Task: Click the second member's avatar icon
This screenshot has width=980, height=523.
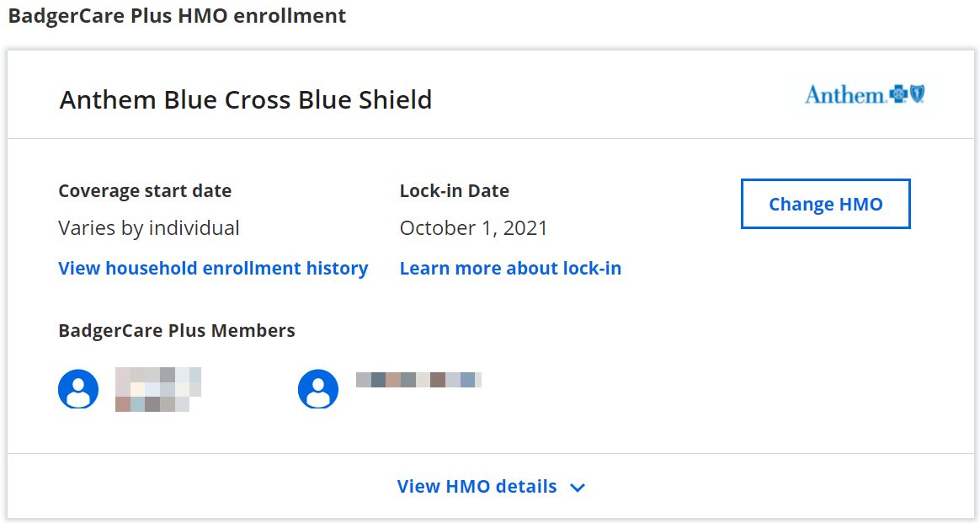Action: point(318,389)
